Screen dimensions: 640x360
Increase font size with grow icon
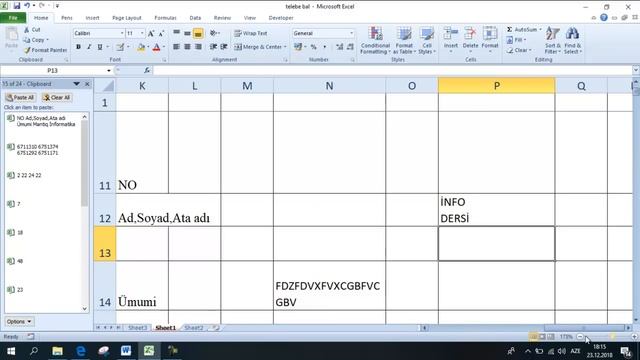tap(151, 33)
